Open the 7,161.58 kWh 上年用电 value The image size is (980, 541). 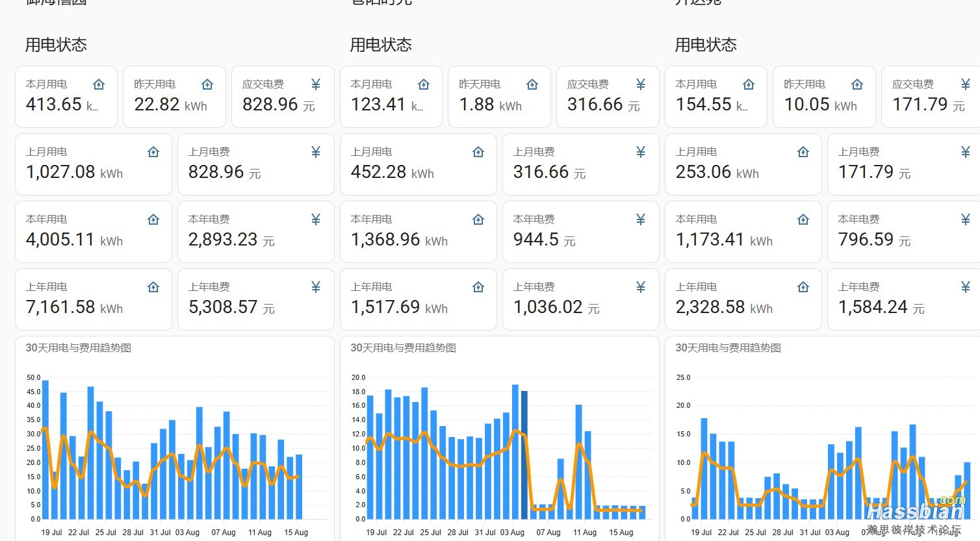tap(74, 307)
